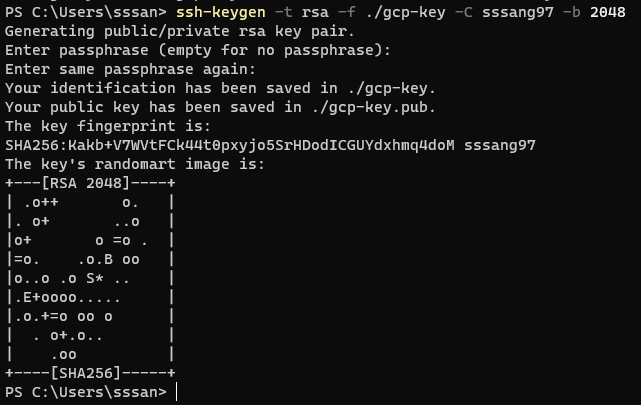
Task: Click the .E+oooo row in the randomart
Action: [65, 297]
